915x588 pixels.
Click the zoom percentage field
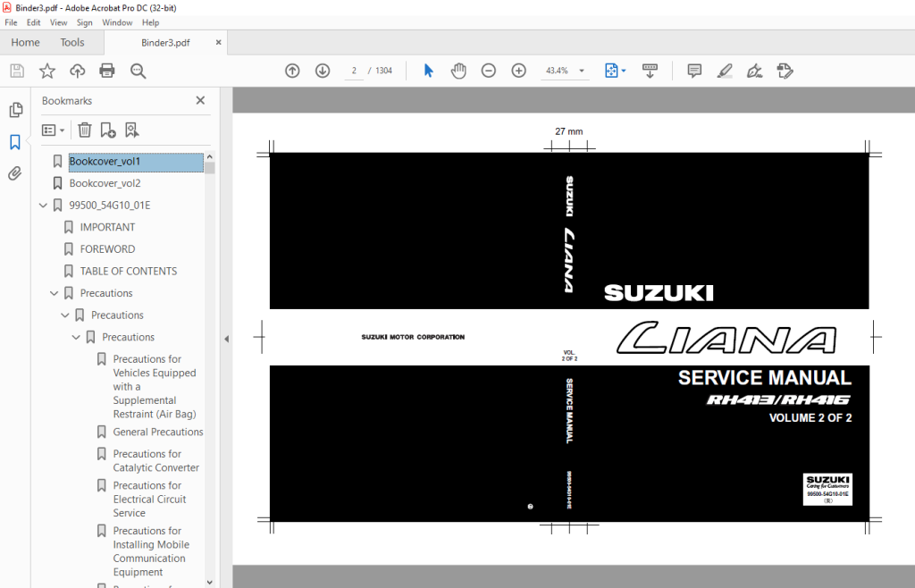557,71
